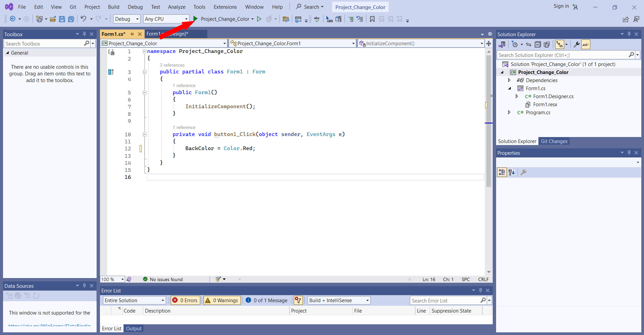Open Properties wrench in Solution Explorer toolbar

tap(576, 45)
